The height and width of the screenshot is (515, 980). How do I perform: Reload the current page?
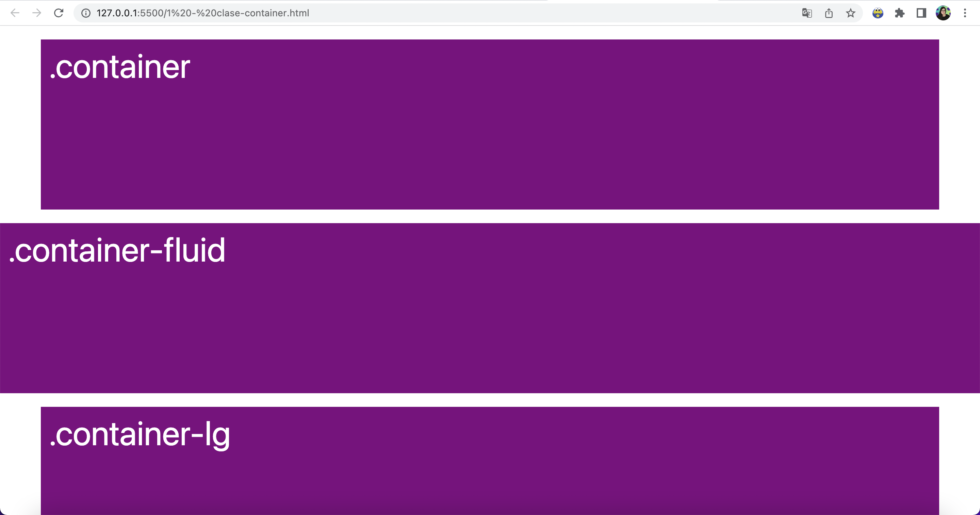click(x=59, y=13)
